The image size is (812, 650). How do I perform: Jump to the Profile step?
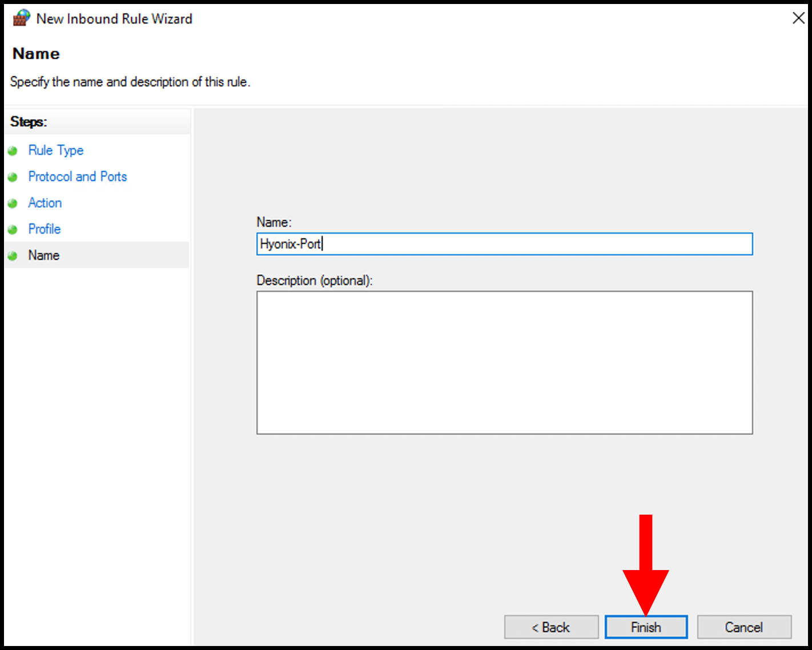coord(44,229)
